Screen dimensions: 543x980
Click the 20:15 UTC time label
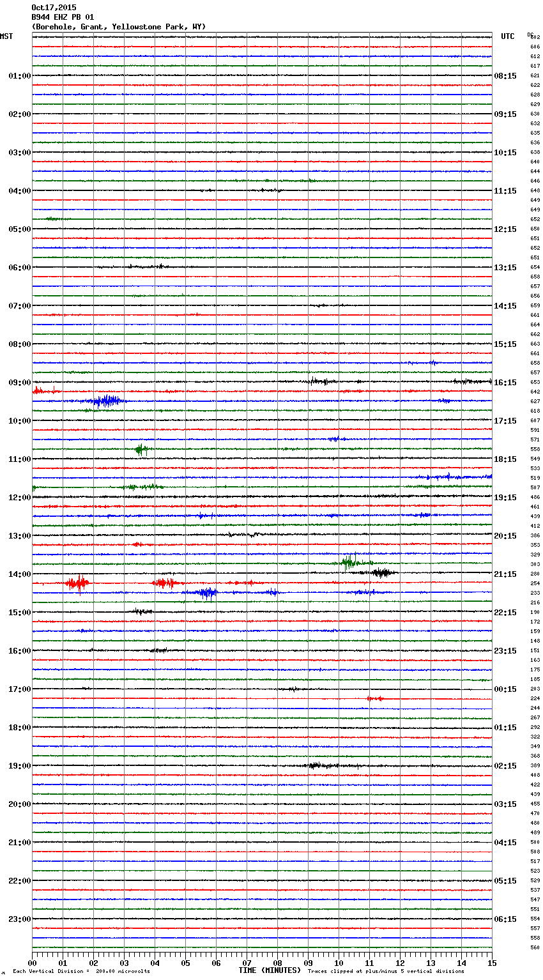coord(505,536)
